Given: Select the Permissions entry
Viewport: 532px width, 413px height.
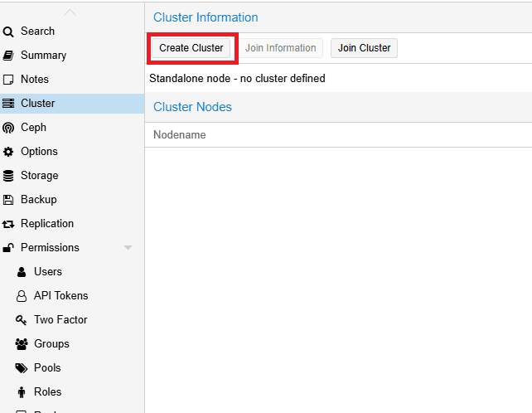Looking at the screenshot, I should coord(50,248).
